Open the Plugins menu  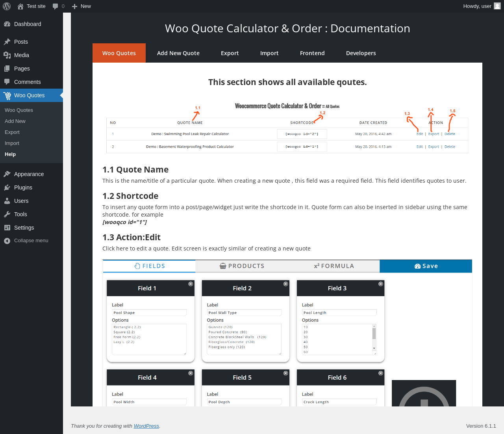31,187
